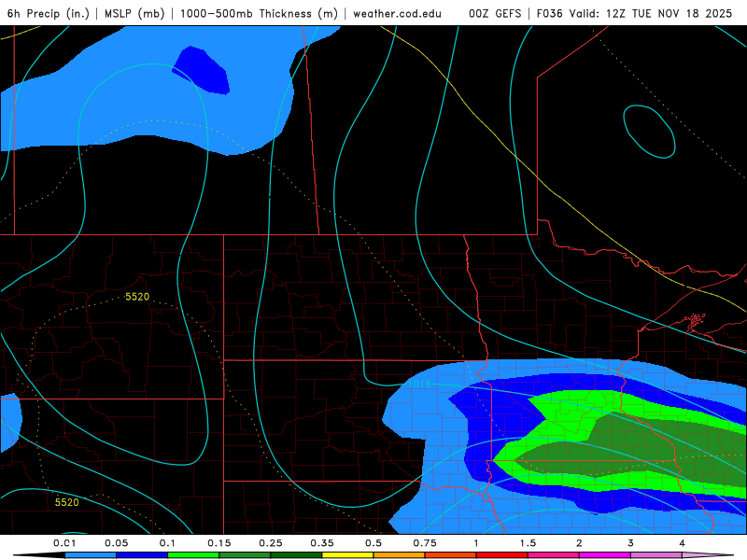Screen dimensions: 747x560
Task: Select the dark green 0.25–0.35 colorbar segment
Action: click(x=296, y=555)
